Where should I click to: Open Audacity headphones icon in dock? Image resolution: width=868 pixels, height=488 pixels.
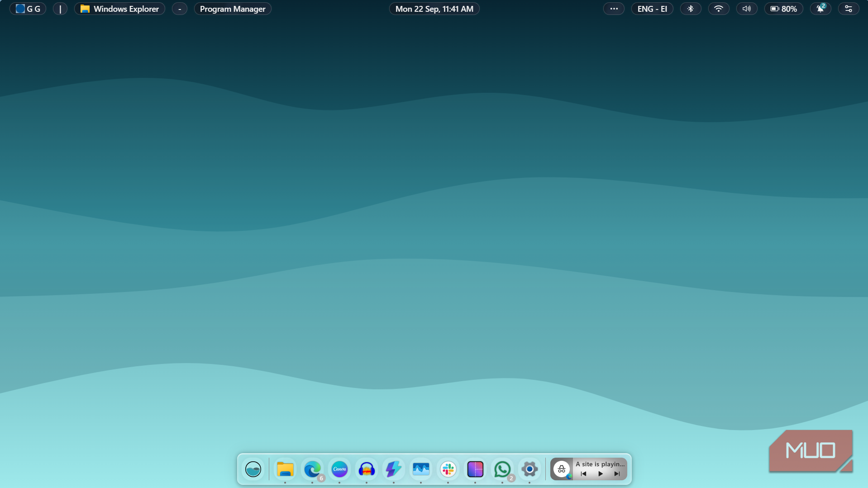(x=367, y=469)
